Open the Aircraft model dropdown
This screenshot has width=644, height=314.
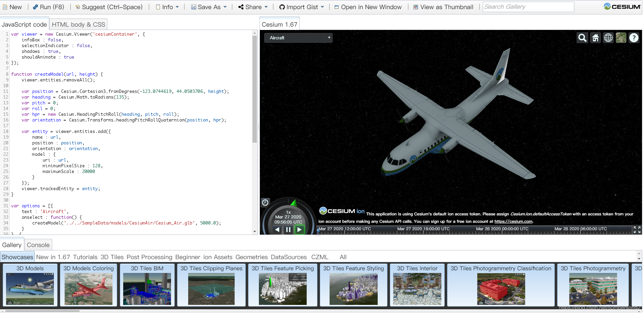(x=298, y=38)
